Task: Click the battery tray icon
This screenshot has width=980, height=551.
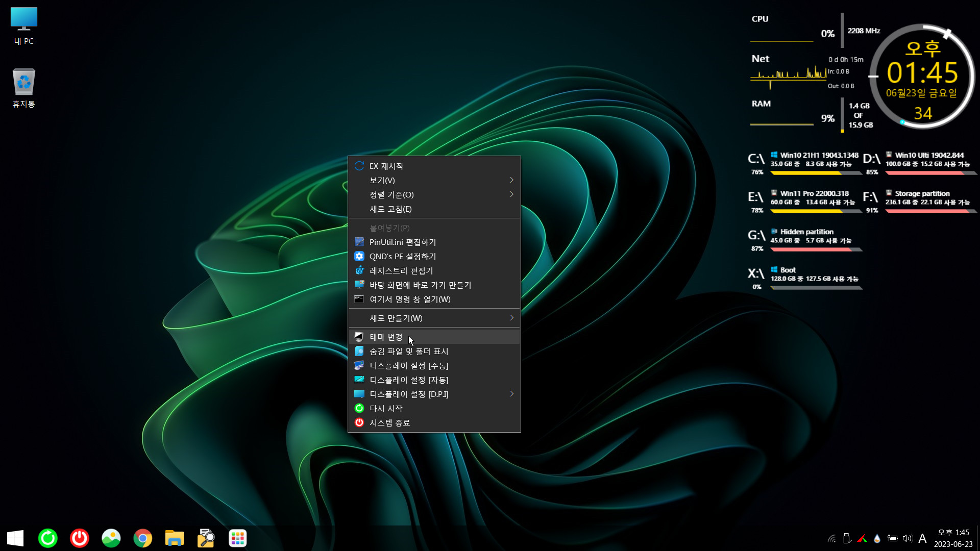Action: (892, 538)
